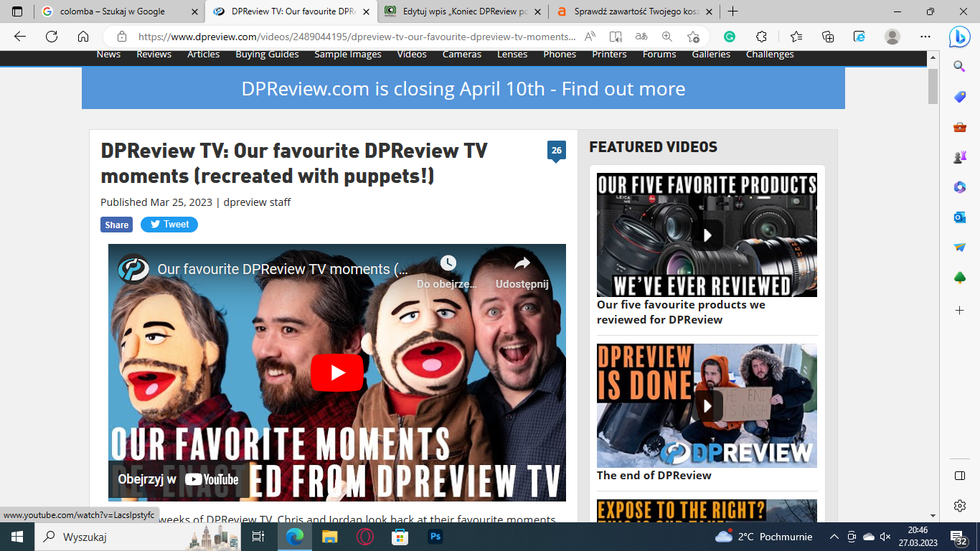Open the Sample Images menu

[x=348, y=55]
